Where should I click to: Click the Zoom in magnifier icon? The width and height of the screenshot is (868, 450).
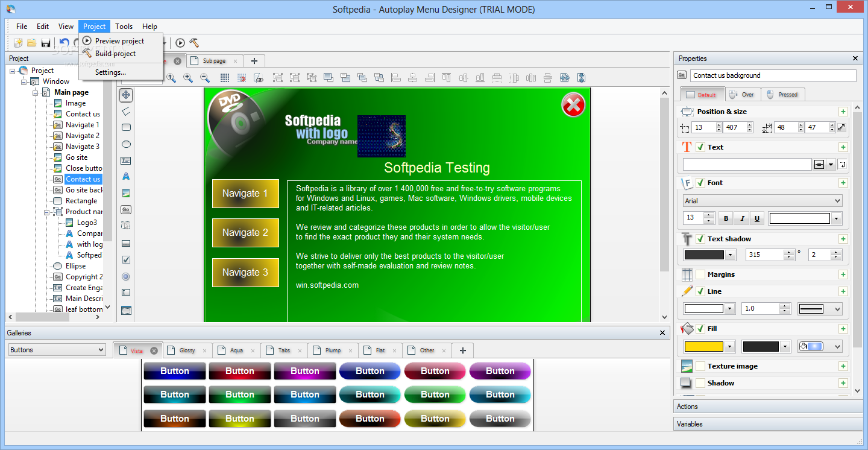[188, 78]
